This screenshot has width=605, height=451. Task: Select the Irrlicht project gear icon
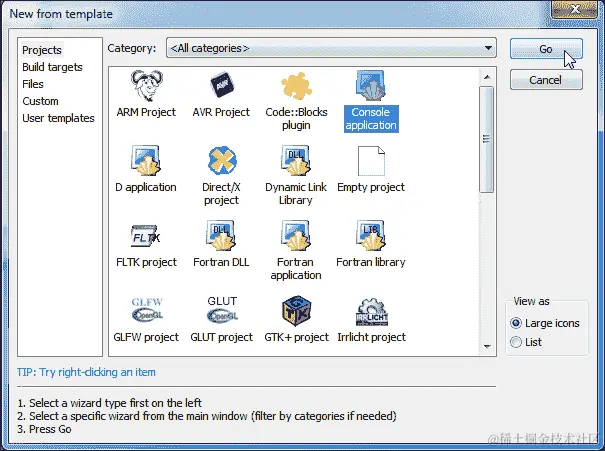tap(372, 311)
